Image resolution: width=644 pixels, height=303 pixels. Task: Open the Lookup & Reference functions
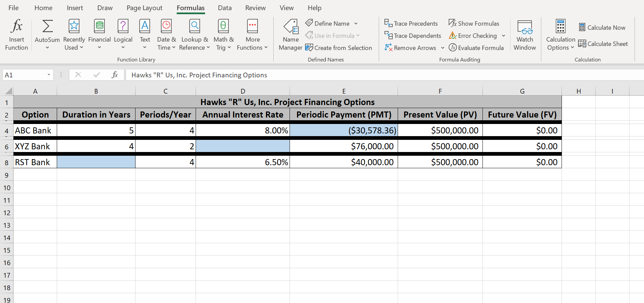195,34
